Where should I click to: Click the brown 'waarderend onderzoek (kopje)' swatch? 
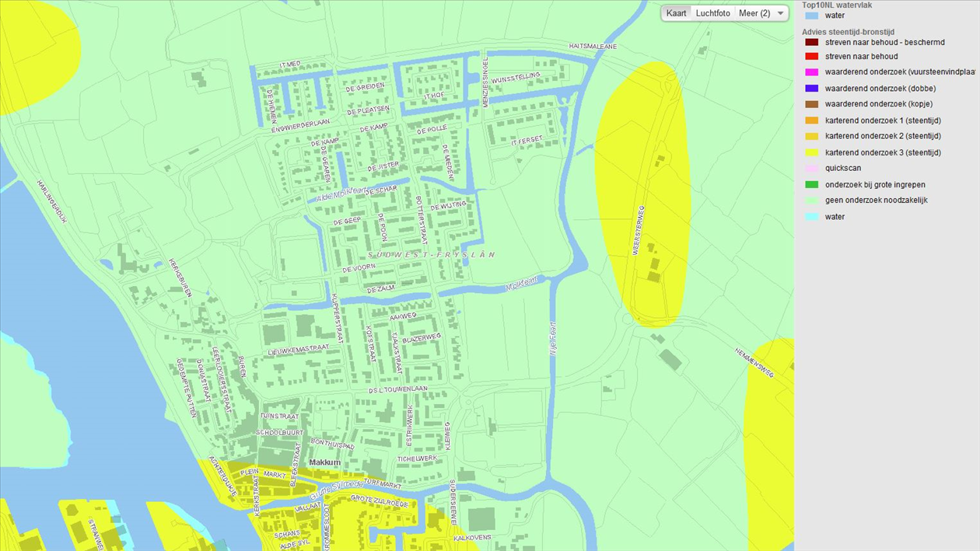click(811, 104)
